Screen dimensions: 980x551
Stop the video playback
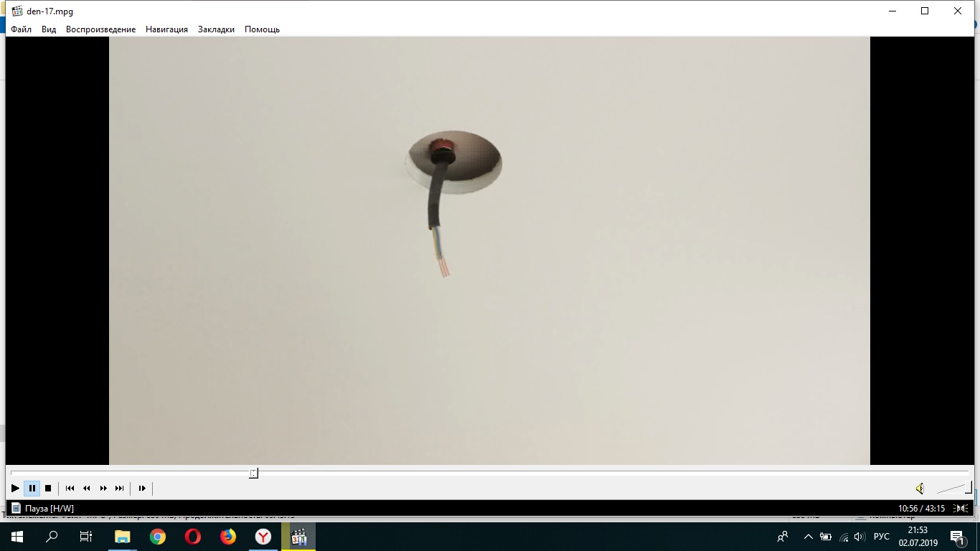(x=48, y=488)
